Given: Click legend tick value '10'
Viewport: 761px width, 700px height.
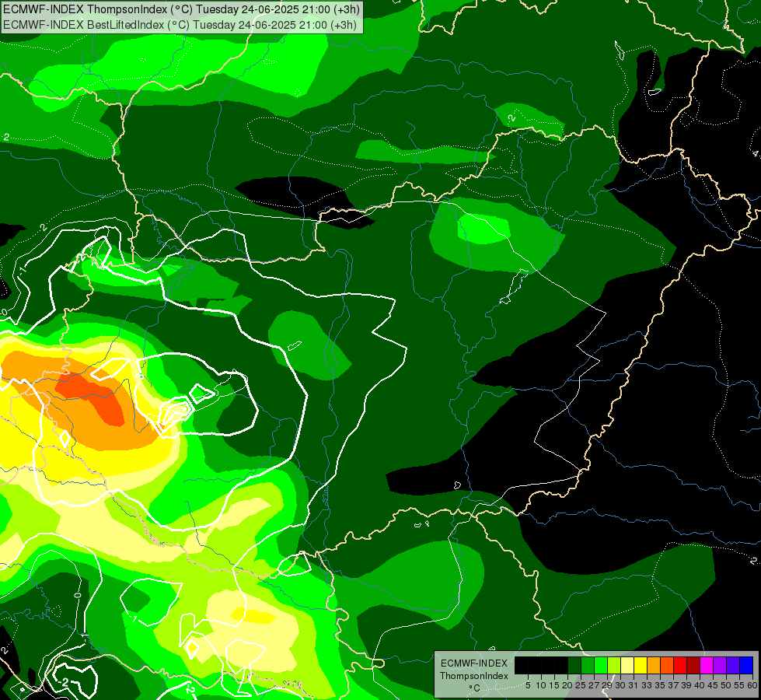Looking at the screenshot, I should pyautogui.click(x=541, y=685).
